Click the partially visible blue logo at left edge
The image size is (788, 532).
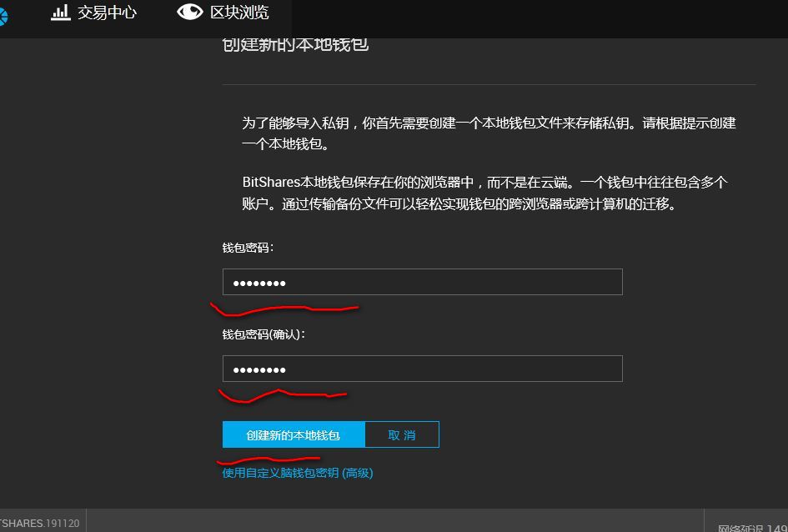click(x=4, y=15)
